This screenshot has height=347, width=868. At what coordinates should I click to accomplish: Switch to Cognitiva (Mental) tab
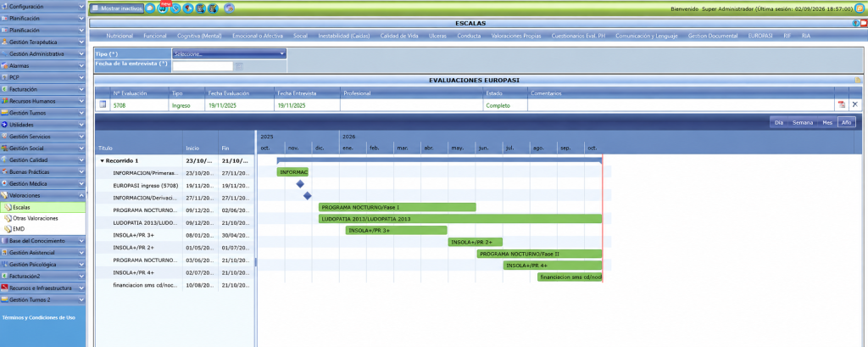click(199, 36)
